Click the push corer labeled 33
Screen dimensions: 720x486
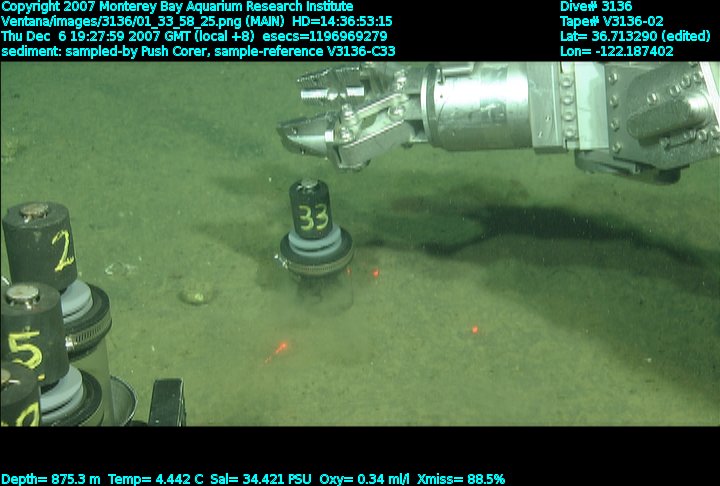pyautogui.click(x=316, y=241)
